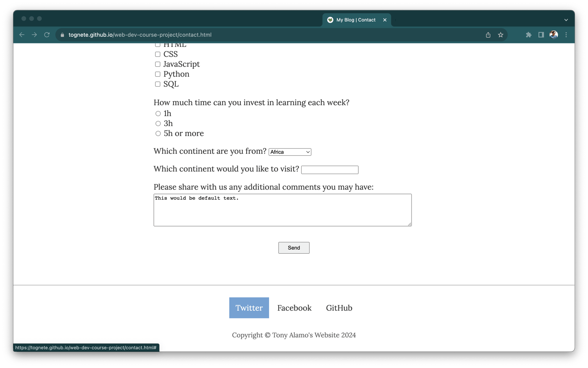The height and width of the screenshot is (368, 588).
Task: Click the JavaScript label text
Action: 181,64
